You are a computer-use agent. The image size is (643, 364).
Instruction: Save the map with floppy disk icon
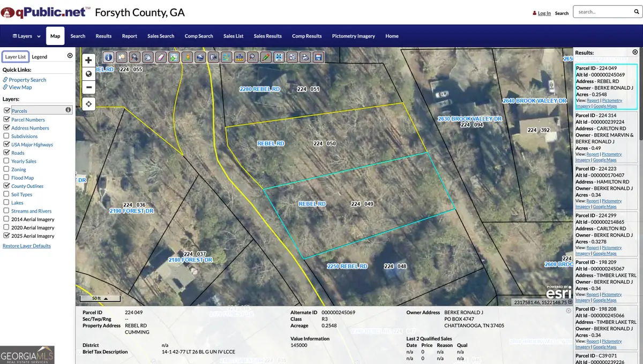[318, 57]
